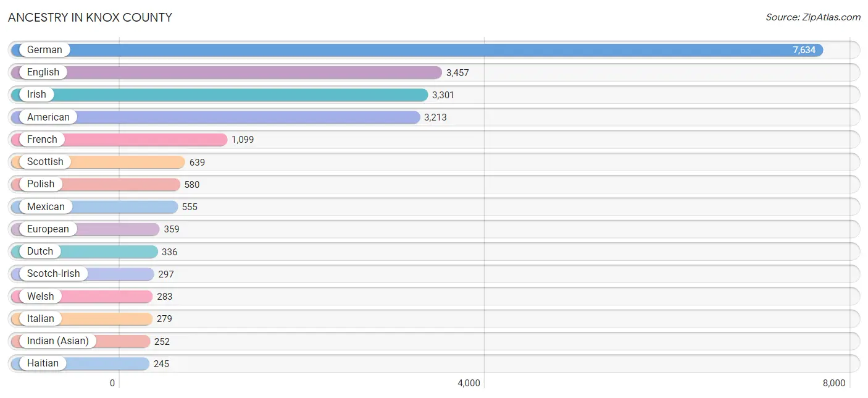Select the English ancestry label
This screenshot has height=398, width=868.
pos(43,72)
